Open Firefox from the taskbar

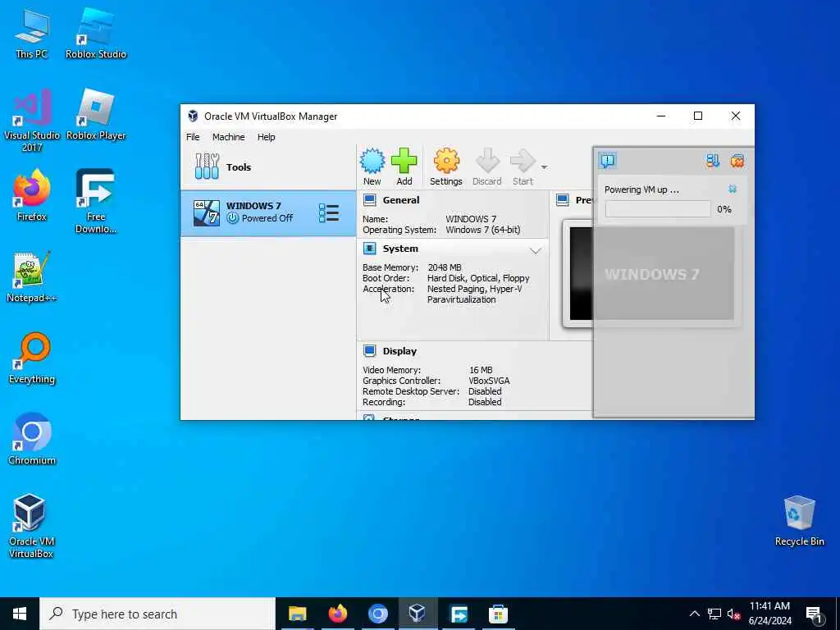[x=337, y=614]
